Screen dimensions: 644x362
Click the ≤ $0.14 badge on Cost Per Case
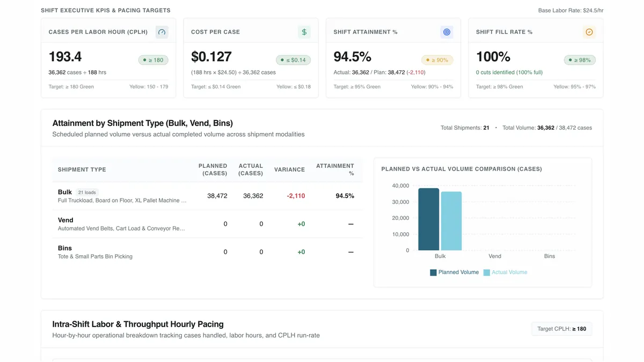coord(293,60)
